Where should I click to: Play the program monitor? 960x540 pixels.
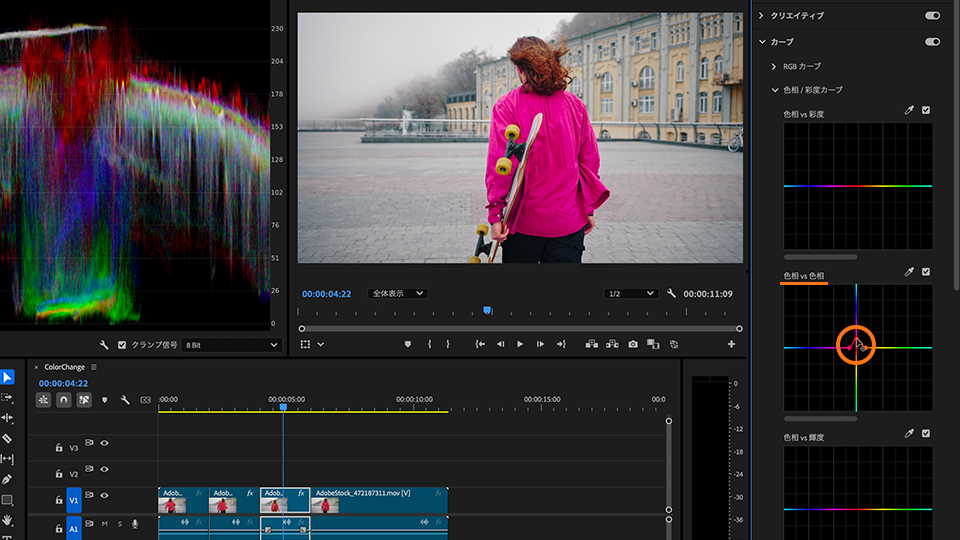(x=520, y=344)
